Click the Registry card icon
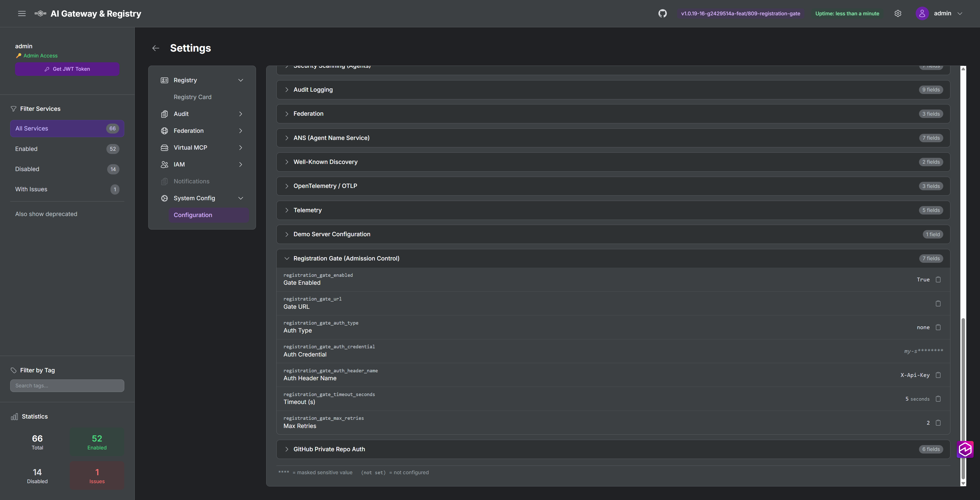 pyautogui.click(x=164, y=80)
